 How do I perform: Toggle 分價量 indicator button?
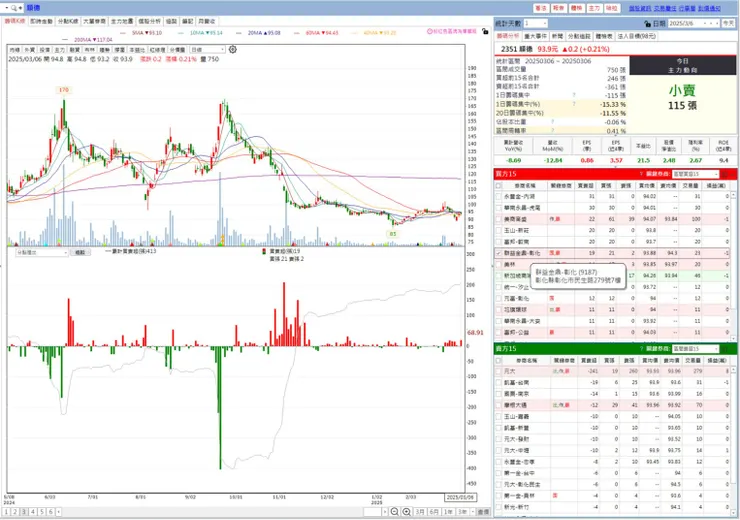[177, 50]
